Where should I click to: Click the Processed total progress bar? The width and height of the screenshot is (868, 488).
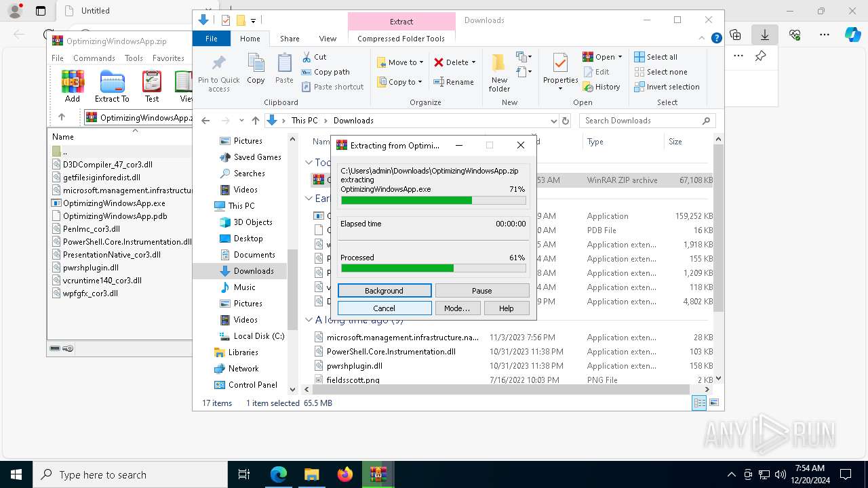[433, 268]
